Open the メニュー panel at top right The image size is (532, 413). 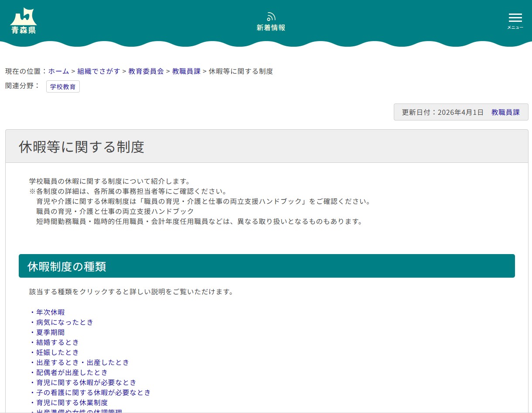pyautogui.click(x=515, y=21)
